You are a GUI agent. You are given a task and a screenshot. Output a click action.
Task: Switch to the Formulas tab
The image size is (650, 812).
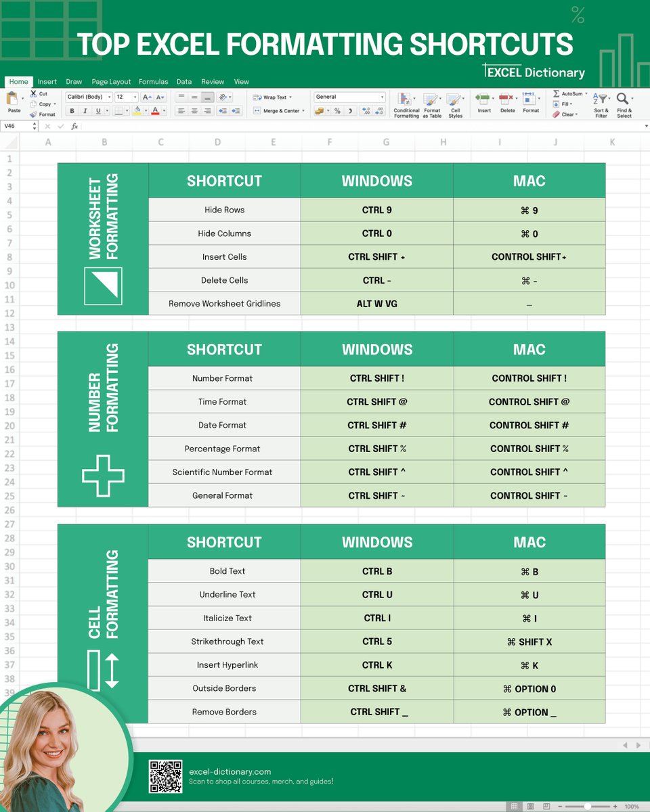coord(153,82)
